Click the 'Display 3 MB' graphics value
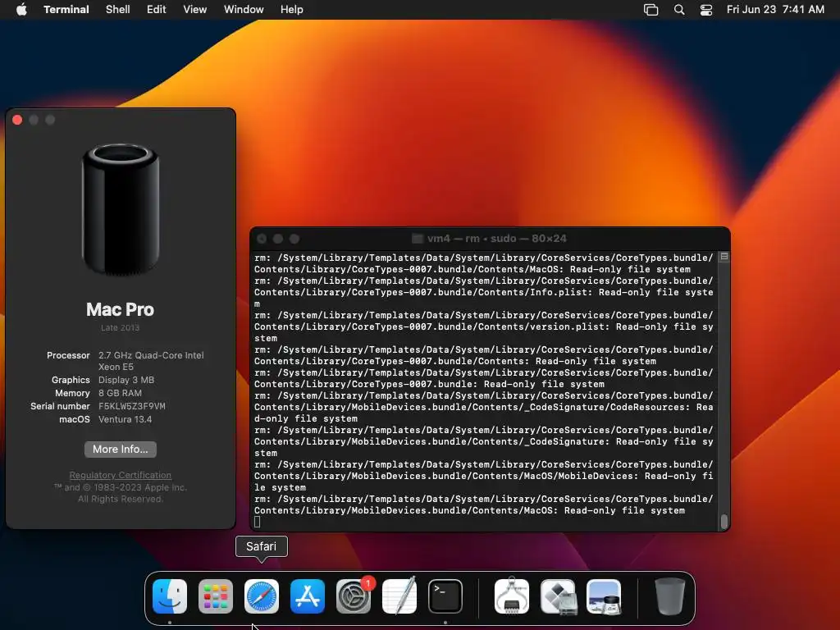The width and height of the screenshot is (840, 630). click(x=126, y=380)
